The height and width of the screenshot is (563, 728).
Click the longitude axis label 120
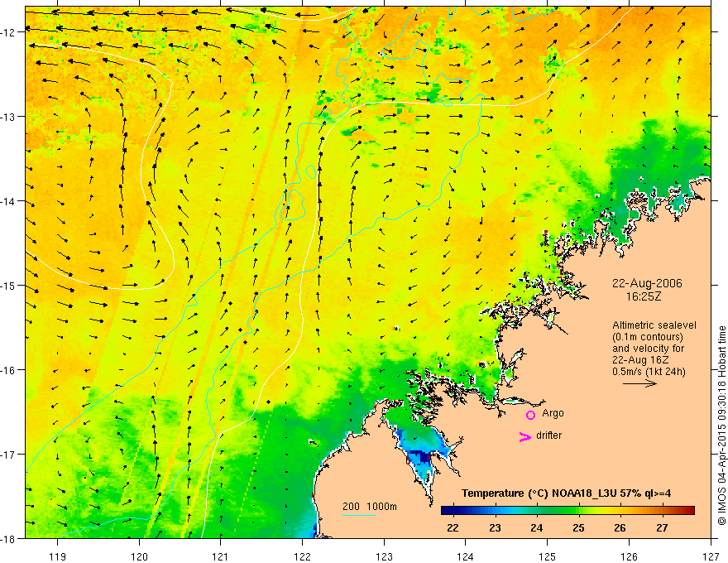tap(139, 556)
